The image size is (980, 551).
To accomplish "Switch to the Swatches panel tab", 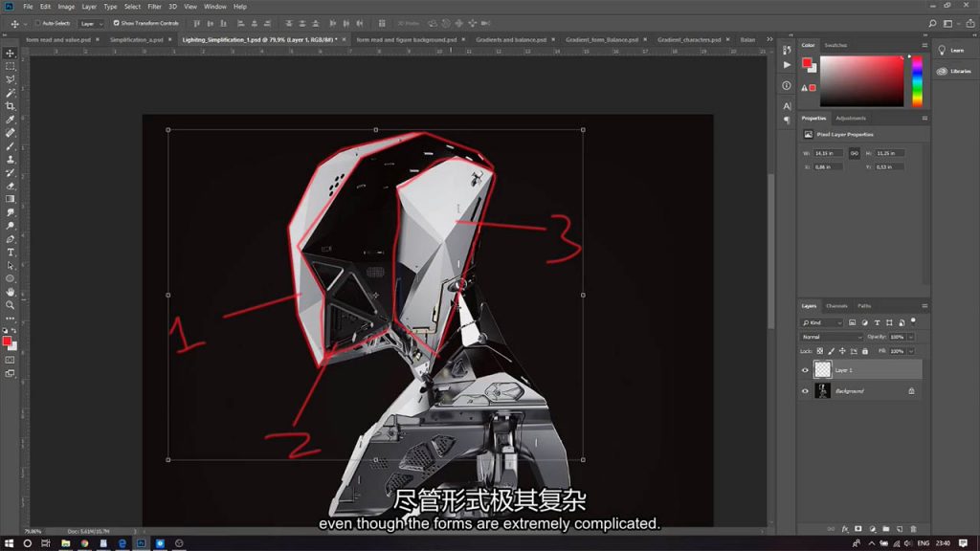I will pyautogui.click(x=835, y=45).
